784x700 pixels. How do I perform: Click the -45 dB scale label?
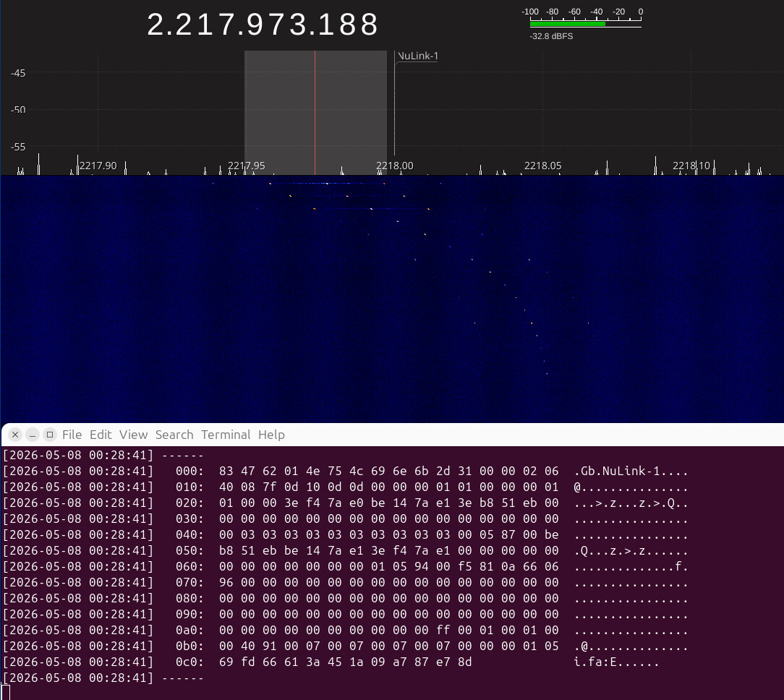18,73
